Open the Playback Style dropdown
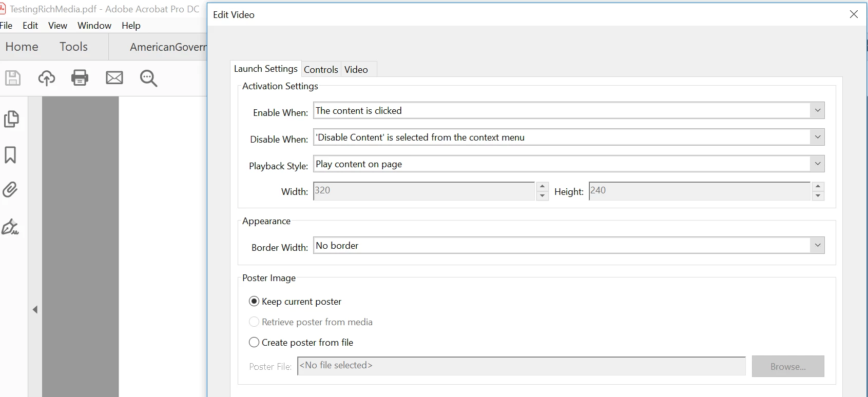868x397 pixels. pos(817,164)
